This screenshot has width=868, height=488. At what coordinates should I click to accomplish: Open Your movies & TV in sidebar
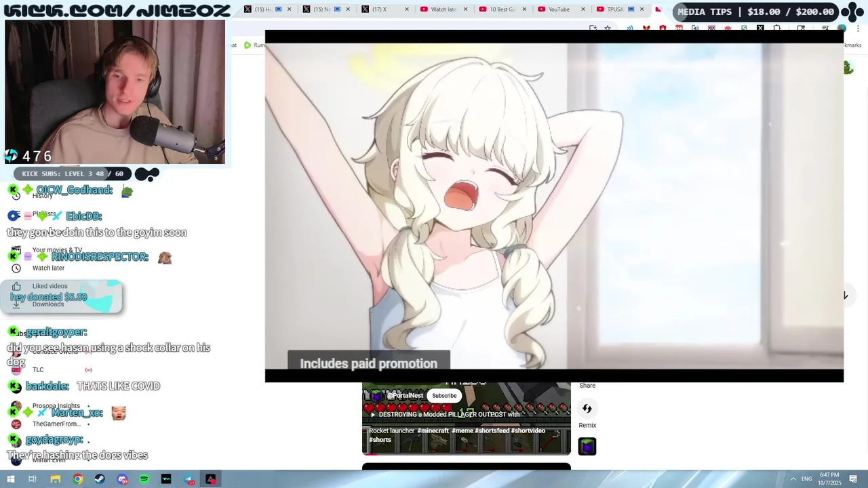pyautogui.click(x=57, y=250)
